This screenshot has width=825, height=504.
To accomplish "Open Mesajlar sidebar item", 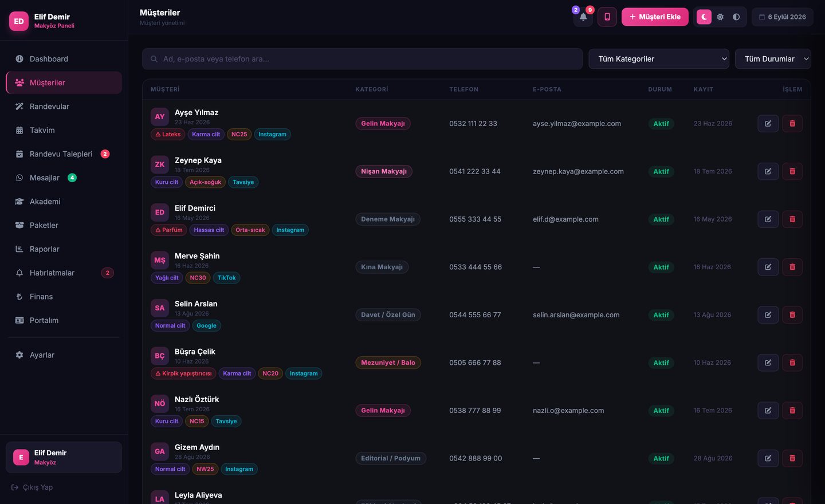I will (64, 178).
